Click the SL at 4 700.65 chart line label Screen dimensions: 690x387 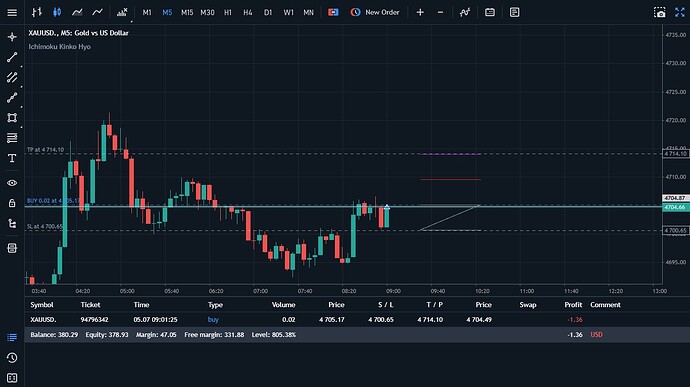click(x=45, y=226)
